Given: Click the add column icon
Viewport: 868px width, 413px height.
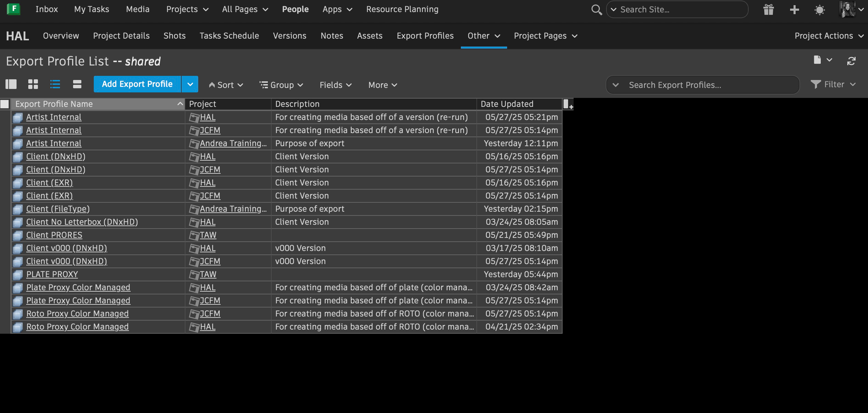Looking at the screenshot, I should tap(568, 104).
